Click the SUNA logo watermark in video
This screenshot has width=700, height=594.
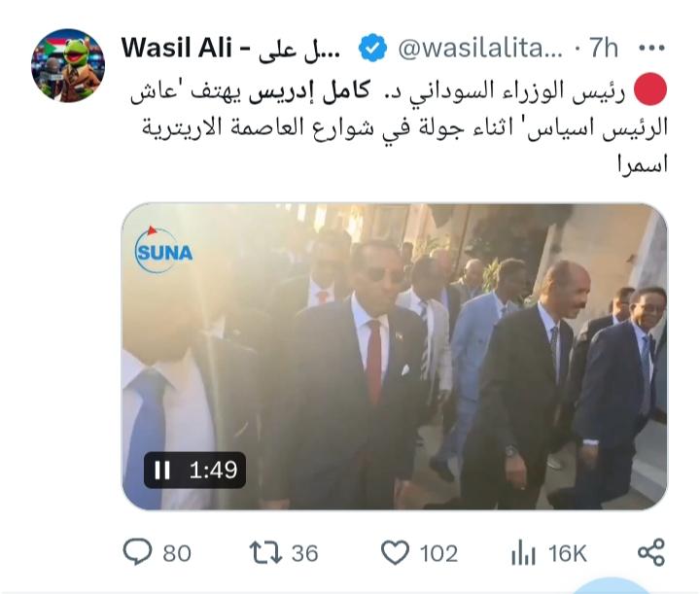point(164,250)
